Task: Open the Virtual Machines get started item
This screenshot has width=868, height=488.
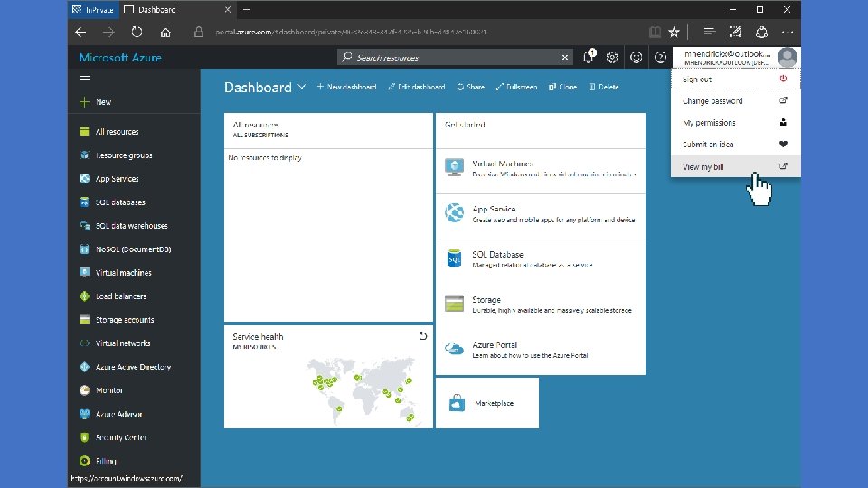Action: click(x=541, y=169)
